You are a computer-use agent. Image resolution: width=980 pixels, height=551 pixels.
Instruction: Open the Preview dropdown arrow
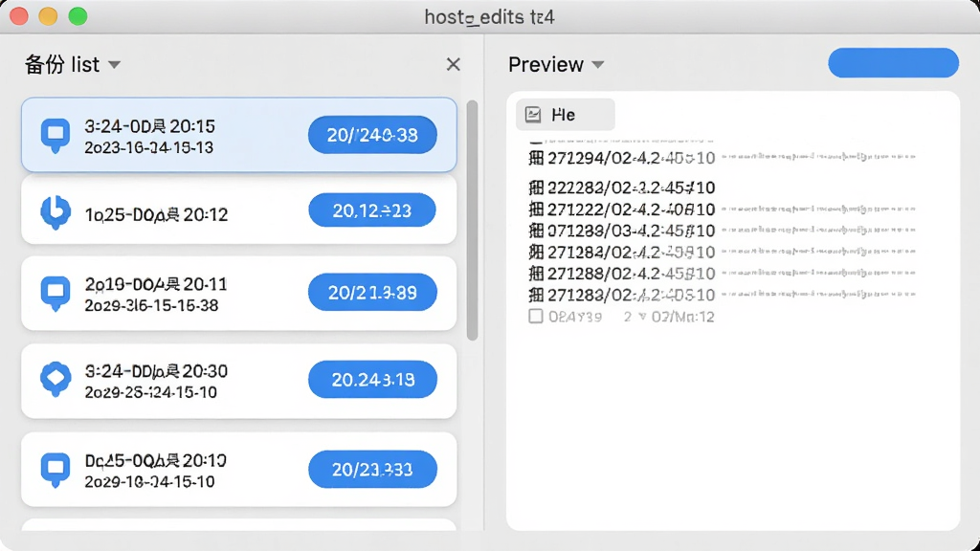pyautogui.click(x=598, y=64)
